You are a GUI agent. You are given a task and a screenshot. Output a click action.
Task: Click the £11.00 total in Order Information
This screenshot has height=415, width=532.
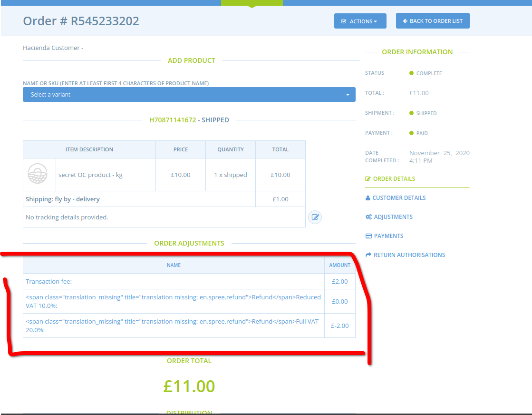pos(419,93)
